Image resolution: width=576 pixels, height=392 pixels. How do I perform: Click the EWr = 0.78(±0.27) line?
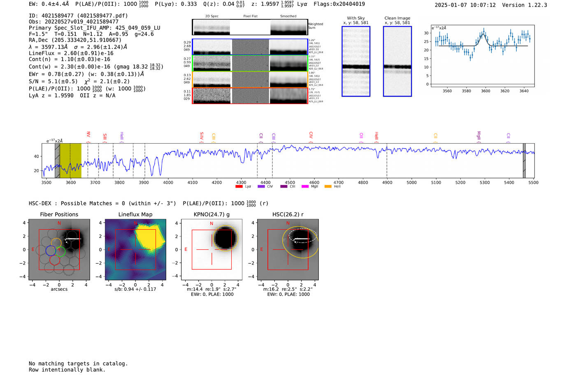(86, 74)
